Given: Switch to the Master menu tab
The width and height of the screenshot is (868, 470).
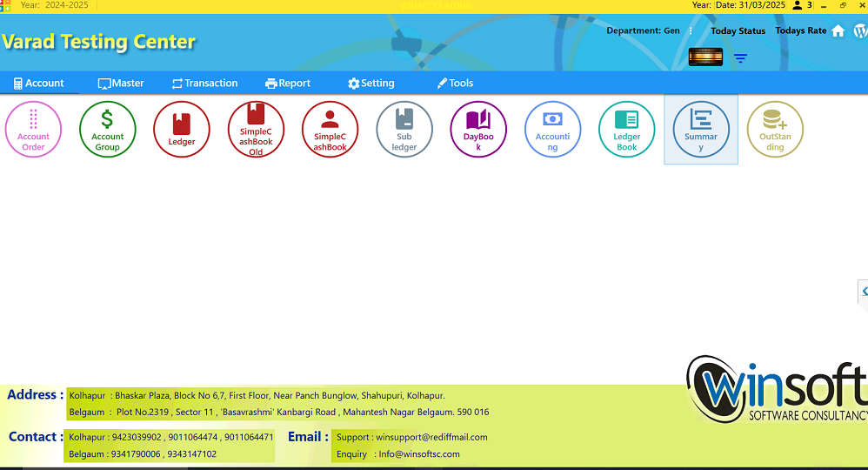Looking at the screenshot, I should 121,84.
